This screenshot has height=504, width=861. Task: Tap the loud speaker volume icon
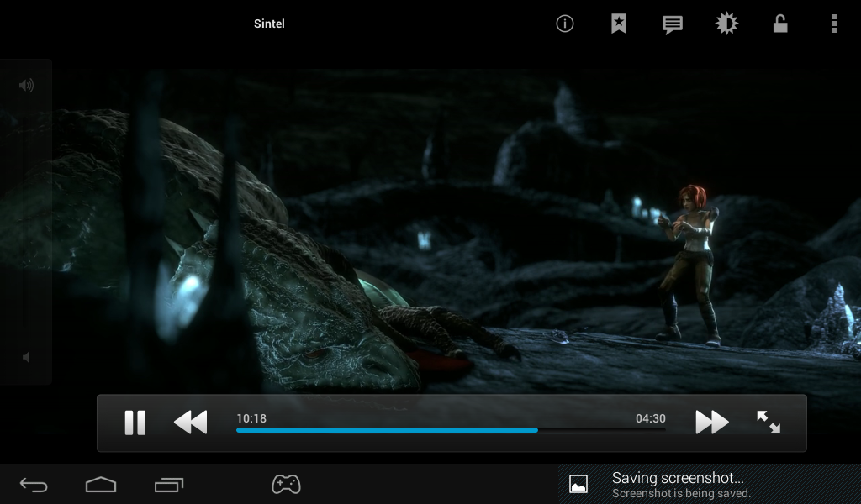(26, 85)
